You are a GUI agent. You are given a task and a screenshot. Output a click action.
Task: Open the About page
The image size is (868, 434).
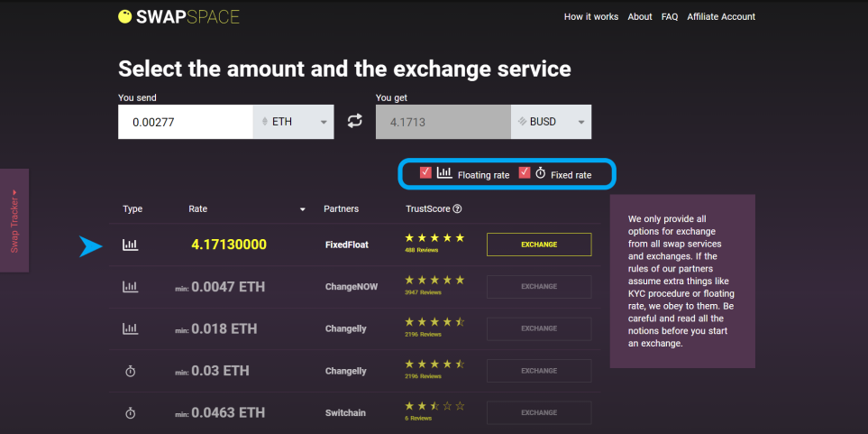[x=640, y=16]
